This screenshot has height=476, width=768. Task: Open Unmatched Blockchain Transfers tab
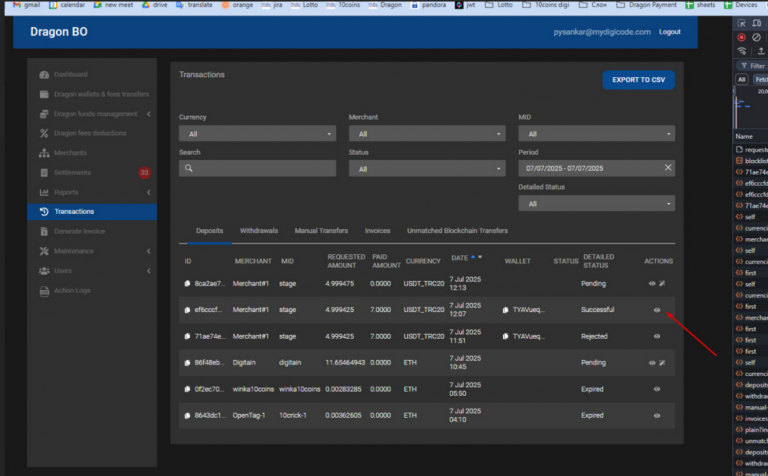click(457, 231)
